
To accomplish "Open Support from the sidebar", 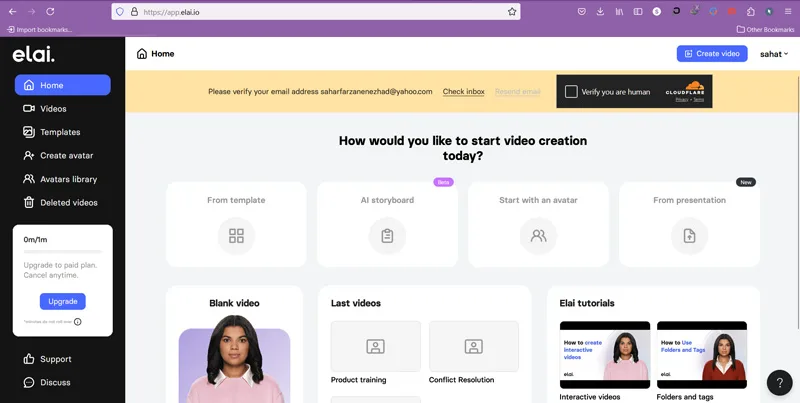I will coord(47,359).
